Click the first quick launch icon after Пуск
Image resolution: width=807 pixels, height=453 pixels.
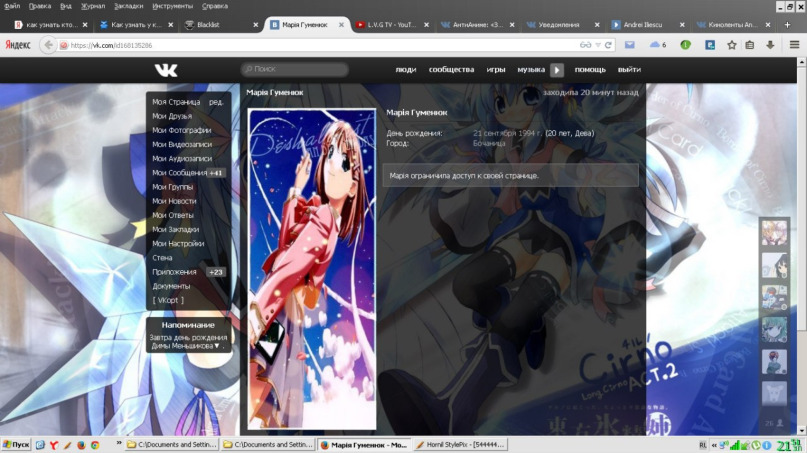[x=40, y=445]
